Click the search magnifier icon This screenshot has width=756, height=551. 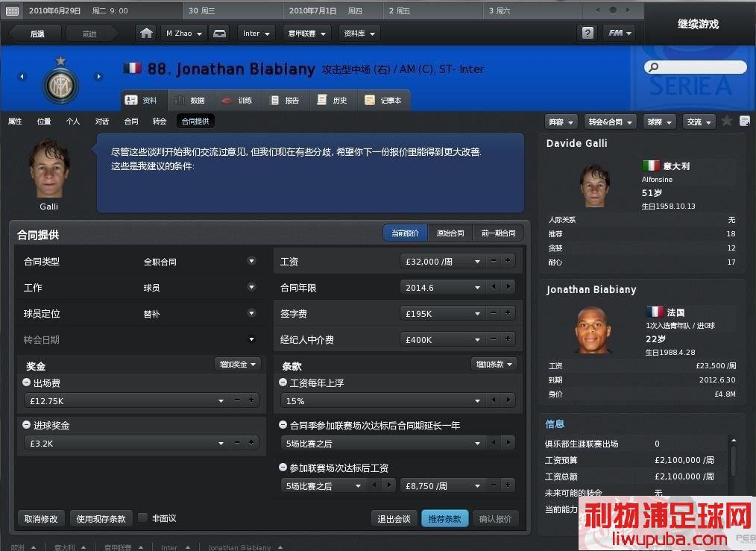653,67
